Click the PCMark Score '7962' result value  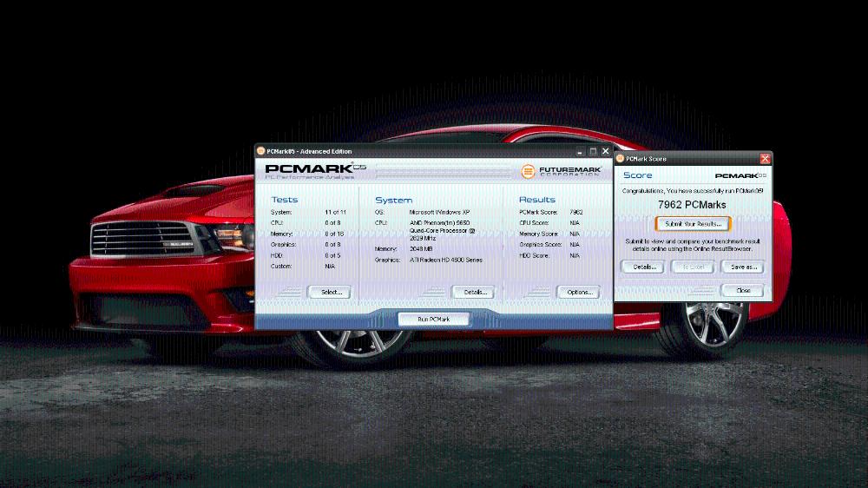pyautogui.click(x=575, y=212)
